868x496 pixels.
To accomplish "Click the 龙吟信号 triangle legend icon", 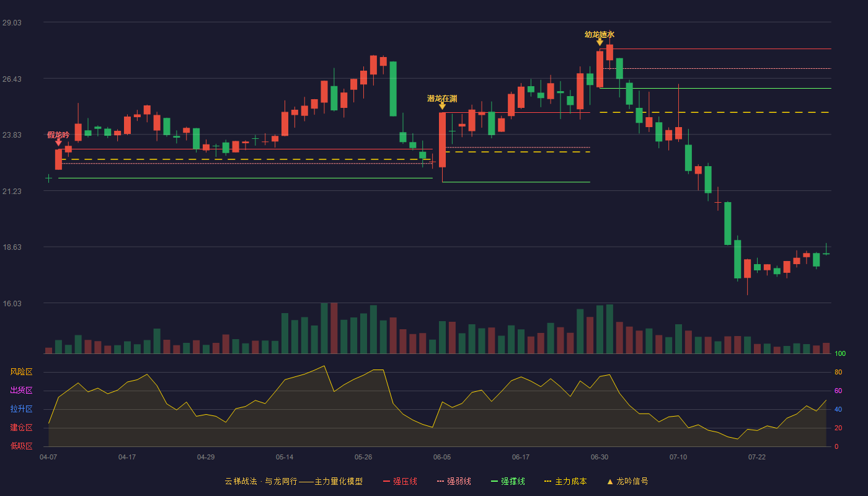I will pyautogui.click(x=610, y=482).
